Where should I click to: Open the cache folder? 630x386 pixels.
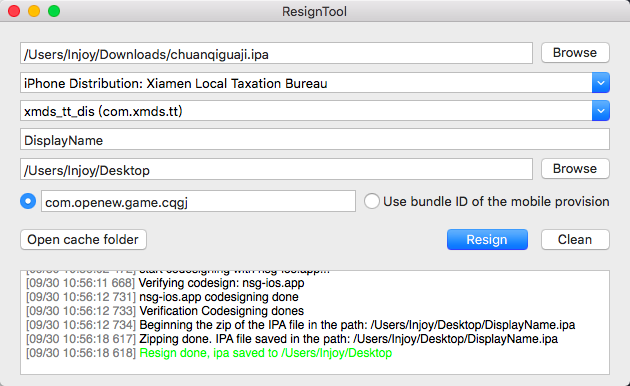point(83,239)
